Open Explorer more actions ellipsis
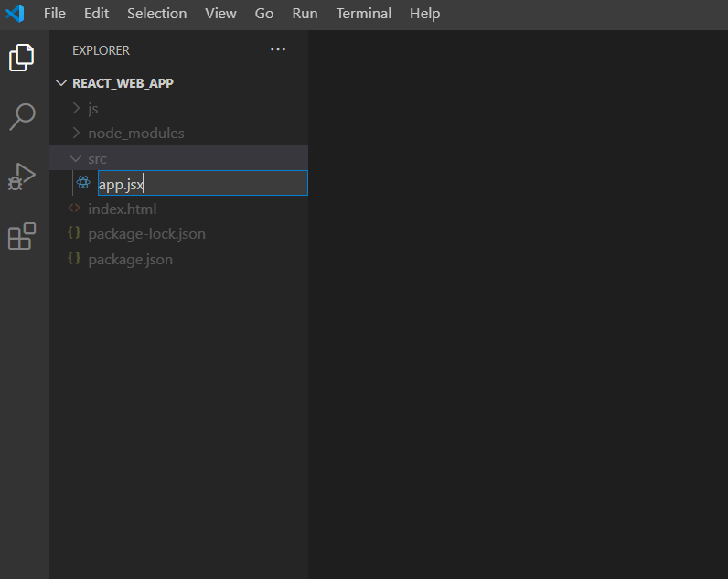Screen dimensions: 728x579 278,49
